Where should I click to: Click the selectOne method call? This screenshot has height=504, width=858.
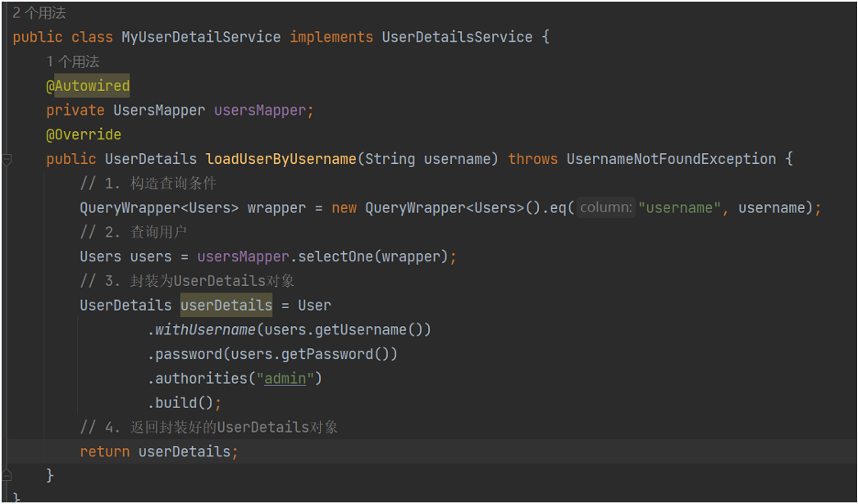click(335, 257)
